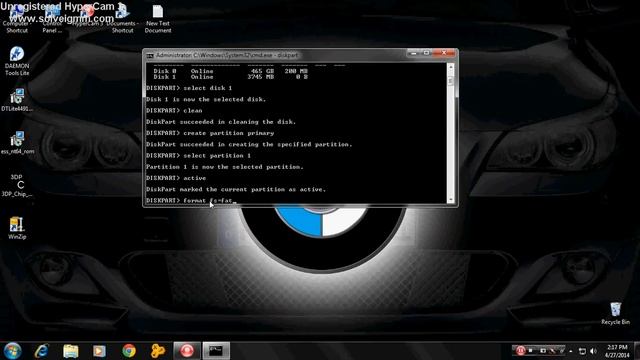Launch Google Chrome from the taskbar
Viewport: 640px width, 360px height.
tap(129, 351)
